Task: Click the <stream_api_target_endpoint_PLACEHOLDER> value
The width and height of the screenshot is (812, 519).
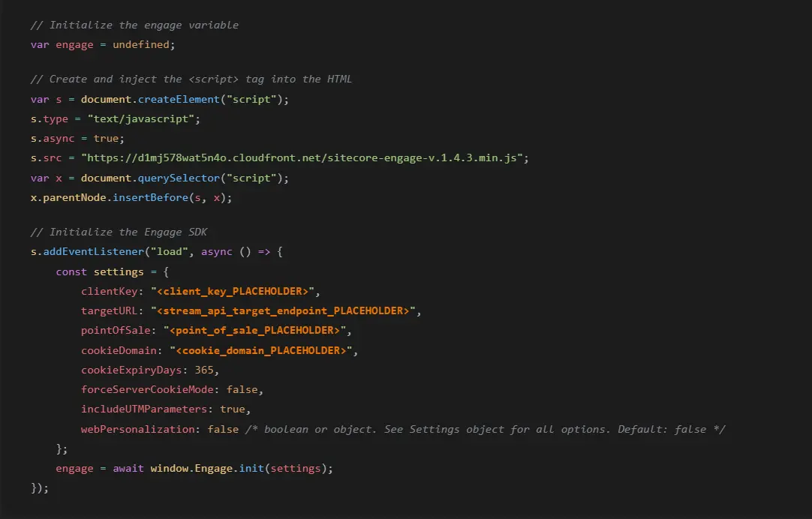Action: 283,311
